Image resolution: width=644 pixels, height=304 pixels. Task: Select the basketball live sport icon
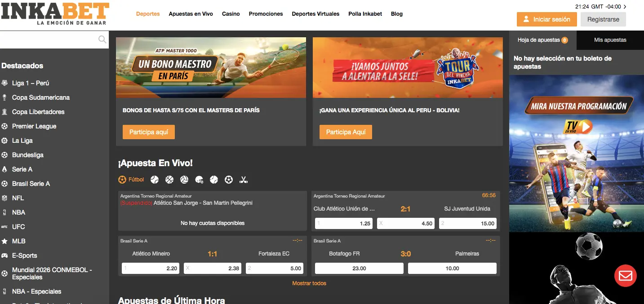169,180
